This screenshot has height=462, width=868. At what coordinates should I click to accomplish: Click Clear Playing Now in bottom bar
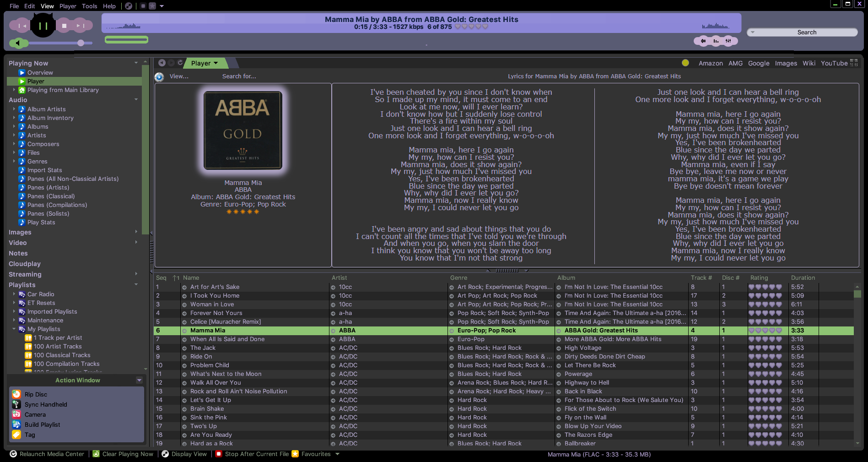tap(123, 454)
